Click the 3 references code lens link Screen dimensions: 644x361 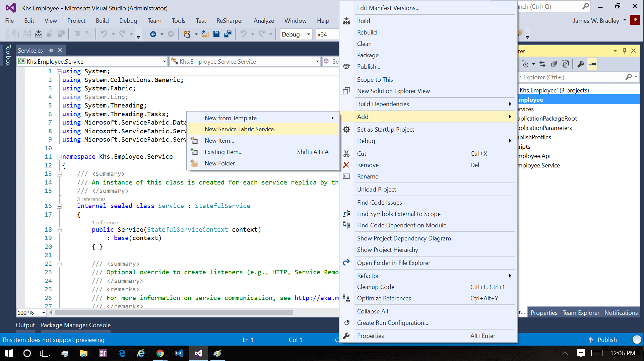tap(91, 199)
